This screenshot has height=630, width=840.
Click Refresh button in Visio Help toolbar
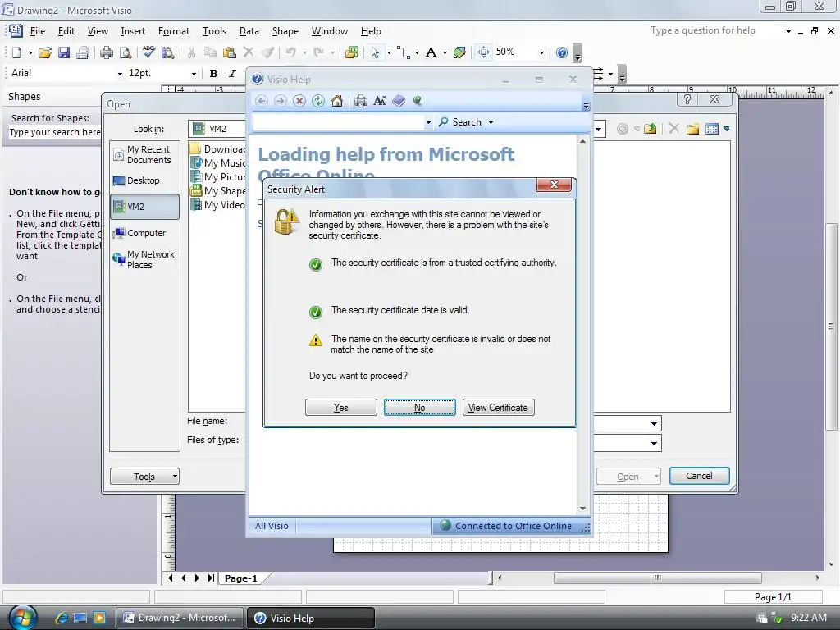click(318, 101)
